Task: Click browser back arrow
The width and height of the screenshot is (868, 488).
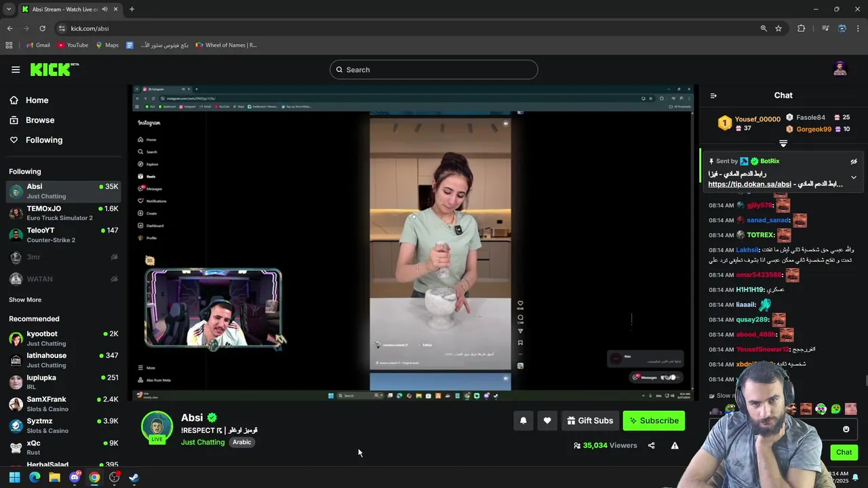Action: pos(9,28)
